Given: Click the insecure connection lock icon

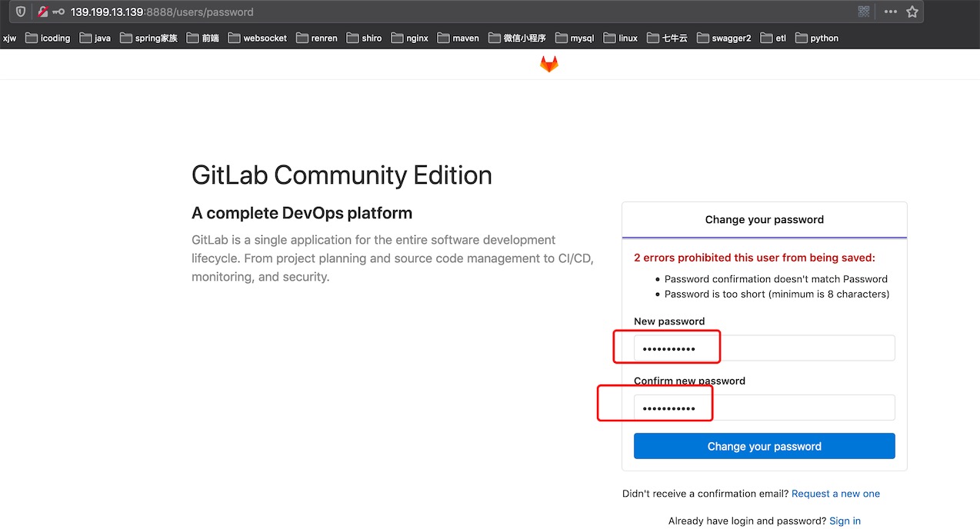Looking at the screenshot, I should point(43,12).
